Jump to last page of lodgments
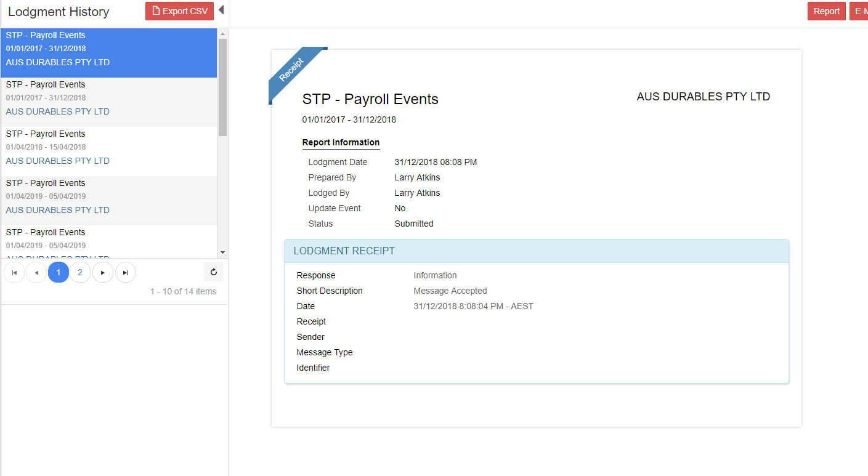 (x=125, y=272)
